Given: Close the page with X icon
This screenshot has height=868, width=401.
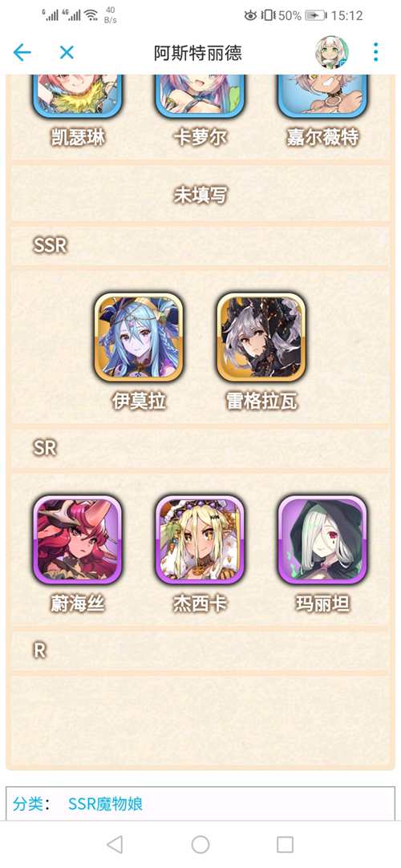Looking at the screenshot, I should (67, 53).
